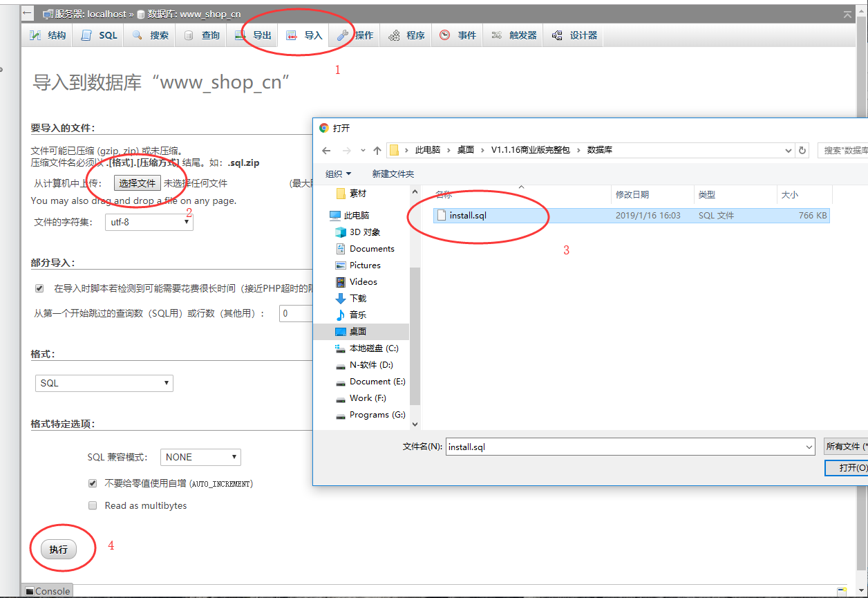
Task: Click the back arrow in file dialog
Action: [x=326, y=150]
